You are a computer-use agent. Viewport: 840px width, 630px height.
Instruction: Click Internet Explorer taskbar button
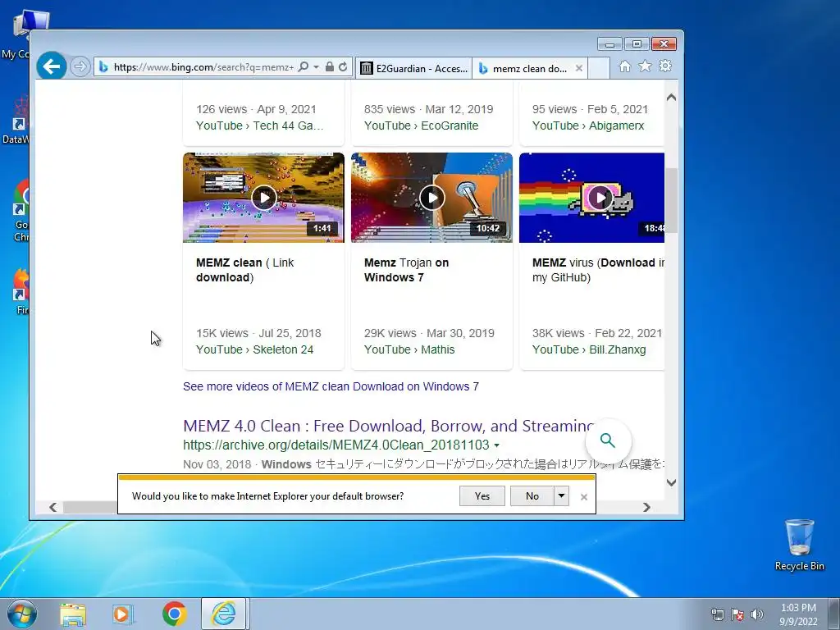223,614
